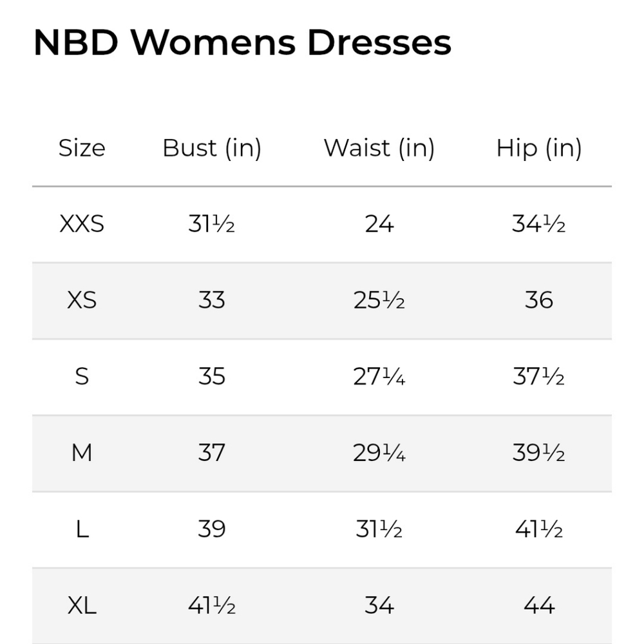Click the NBD Womens Dresses heading
644x644 pixels.
(242, 43)
